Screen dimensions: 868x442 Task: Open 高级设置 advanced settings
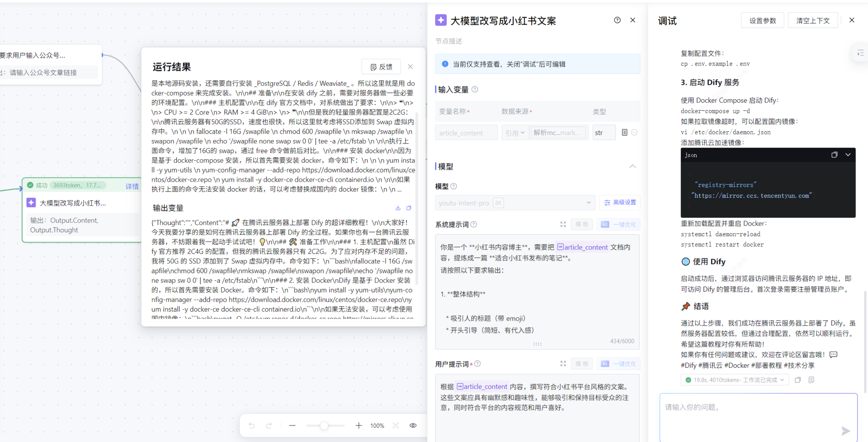[x=620, y=202]
